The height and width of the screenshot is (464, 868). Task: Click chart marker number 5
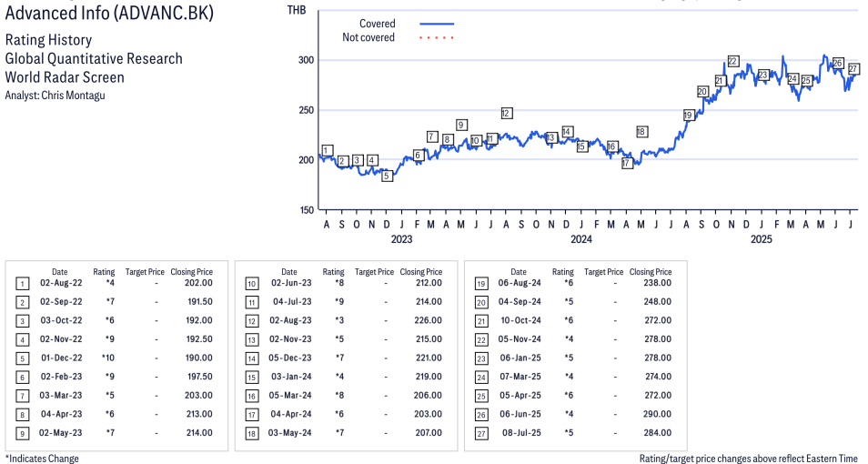387,176
